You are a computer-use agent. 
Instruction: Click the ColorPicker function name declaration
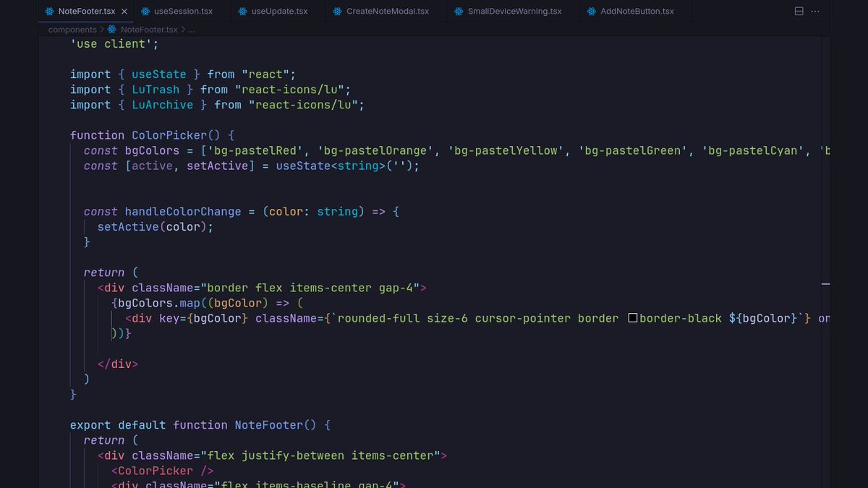click(x=169, y=135)
